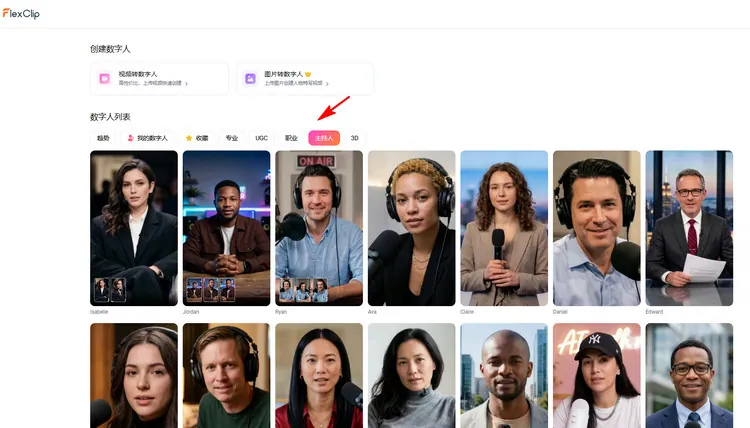Switch to the 收藏 tab
The width and height of the screenshot is (750, 428).
[197, 138]
